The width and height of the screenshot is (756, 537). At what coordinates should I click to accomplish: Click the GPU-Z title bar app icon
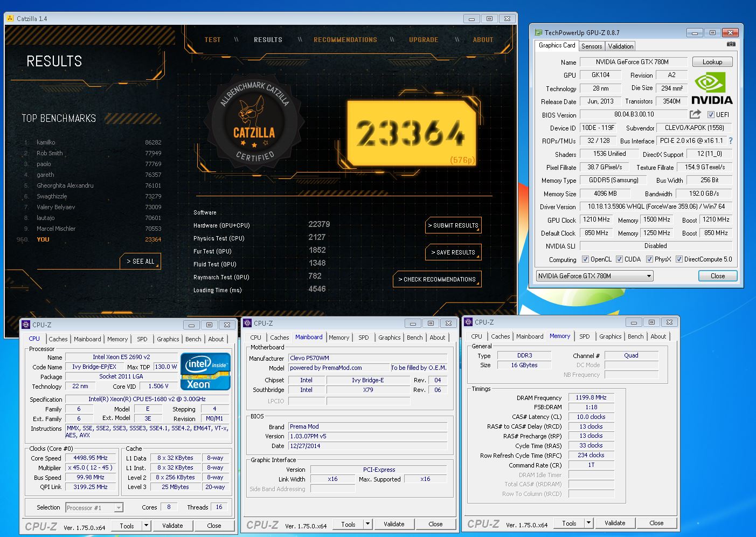pyautogui.click(x=538, y=32)
